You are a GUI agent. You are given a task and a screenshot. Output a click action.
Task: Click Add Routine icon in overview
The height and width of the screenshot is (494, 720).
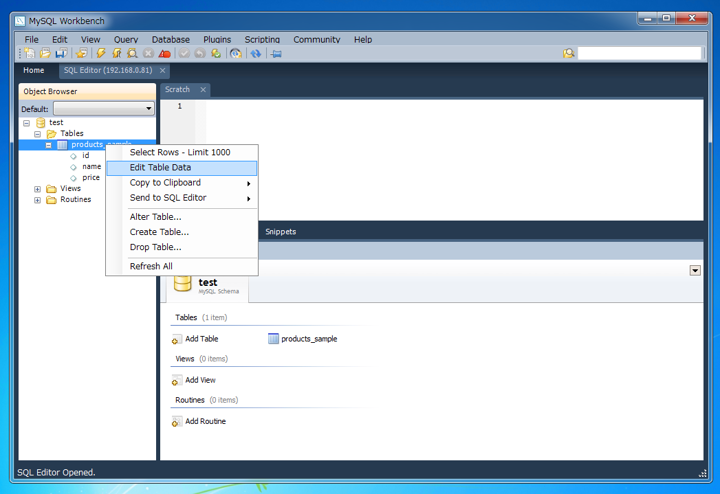click(x=176, y=421)
